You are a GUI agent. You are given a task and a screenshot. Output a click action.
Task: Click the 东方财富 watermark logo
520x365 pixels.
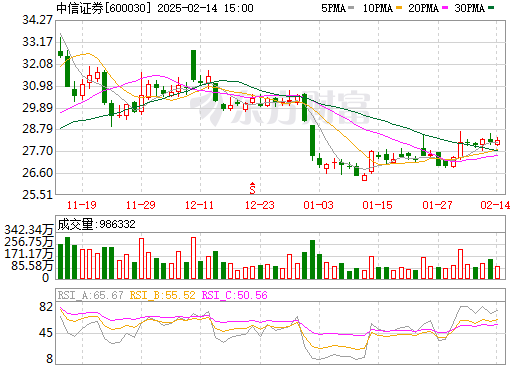click(x=280, y=107)
